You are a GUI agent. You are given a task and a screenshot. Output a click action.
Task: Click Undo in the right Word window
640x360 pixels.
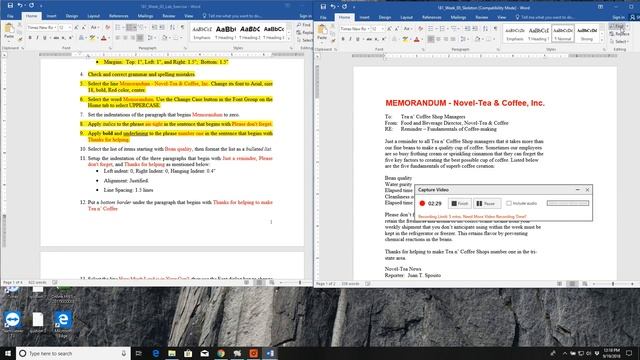(333, 7)
